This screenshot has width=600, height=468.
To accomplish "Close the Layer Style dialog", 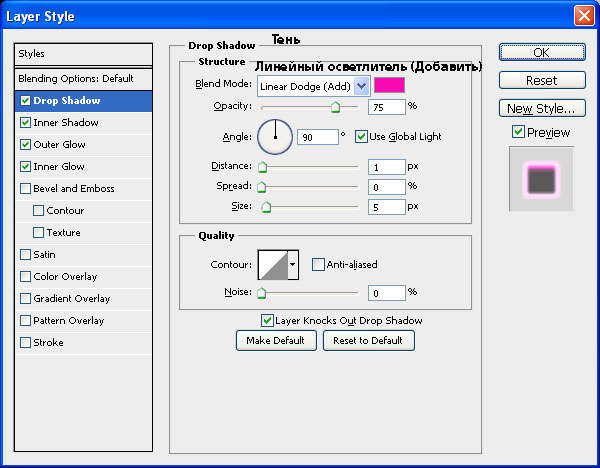I will [x=584, y=16].
